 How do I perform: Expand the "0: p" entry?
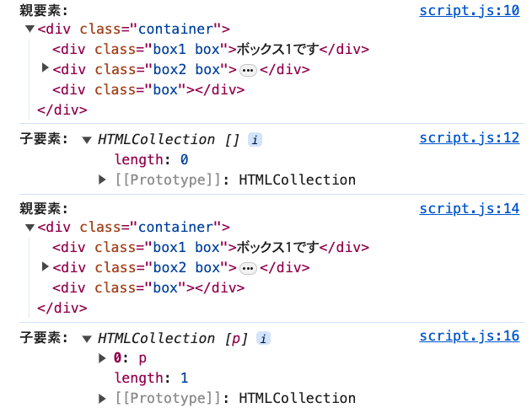103,357
